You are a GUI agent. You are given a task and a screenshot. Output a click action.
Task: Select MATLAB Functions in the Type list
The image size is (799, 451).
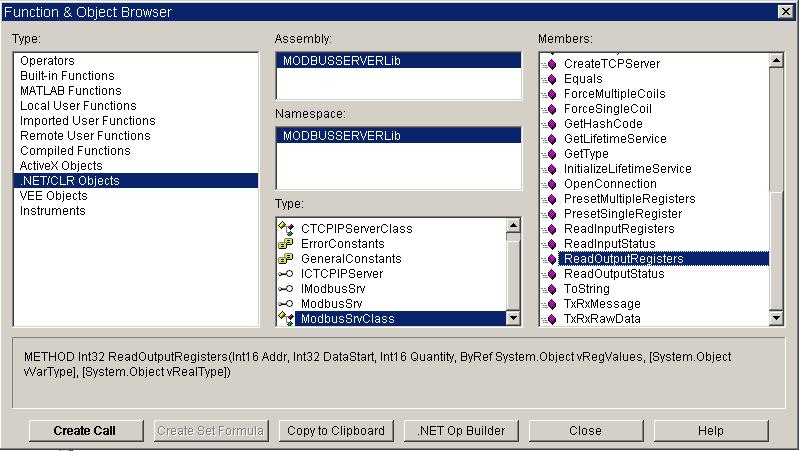point(70,91)
